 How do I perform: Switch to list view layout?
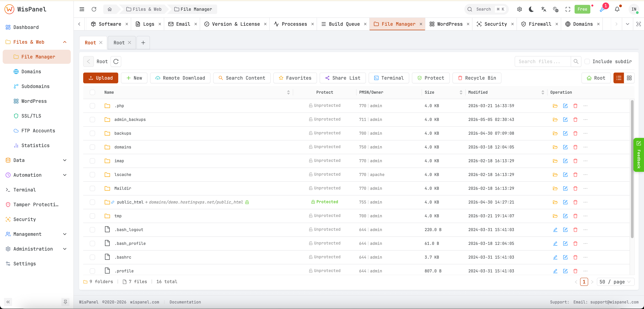[x=619, y=78]
